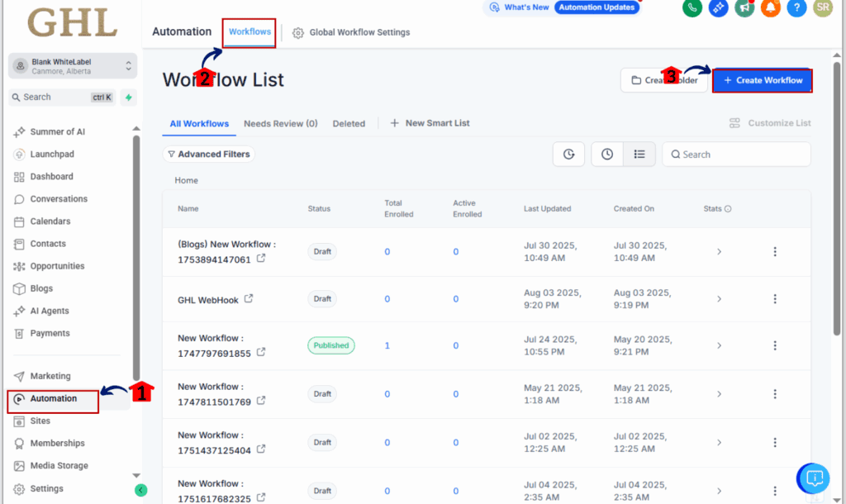This screenshot has height=504, width=846.
Task: Open Advanced Filters
Action: point(209,155)
